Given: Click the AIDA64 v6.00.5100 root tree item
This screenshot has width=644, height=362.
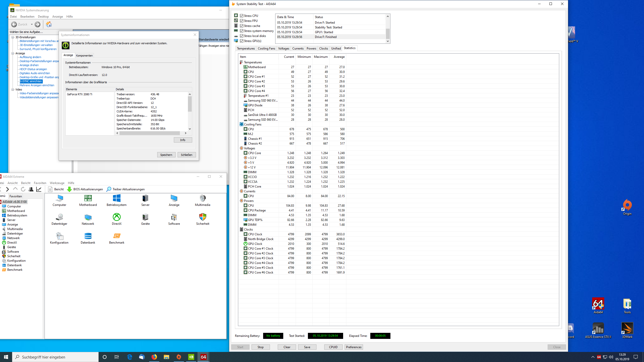Looking at the screenshot, I should tap(14, 202).
